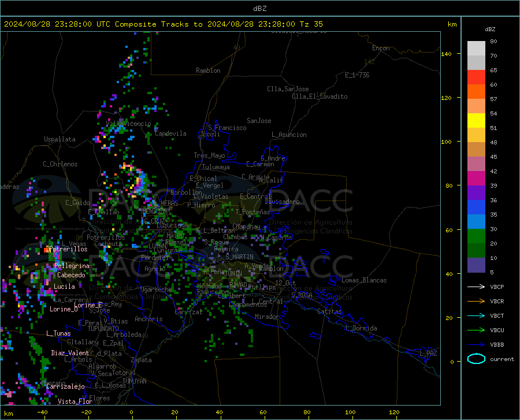Click the MENDOZA city label
Screen dimensions: 520x420
[x=154, y=211]
